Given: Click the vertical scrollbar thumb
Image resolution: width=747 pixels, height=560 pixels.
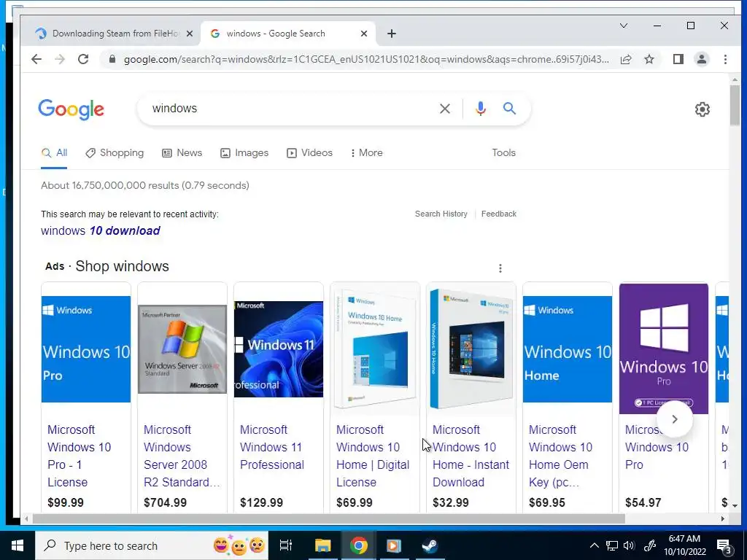Looking at the screenshot, I should tap(735, 105).
